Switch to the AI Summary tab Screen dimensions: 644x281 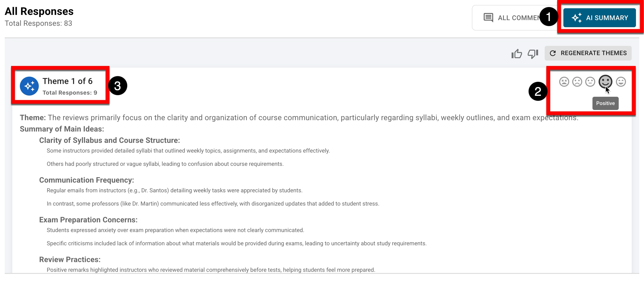(599, 18)
